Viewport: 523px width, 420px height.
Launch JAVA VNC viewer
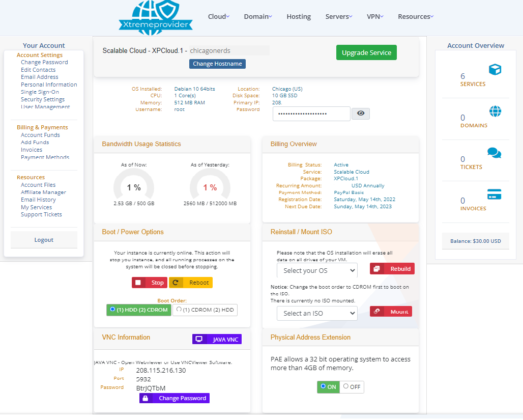point(217,339)
